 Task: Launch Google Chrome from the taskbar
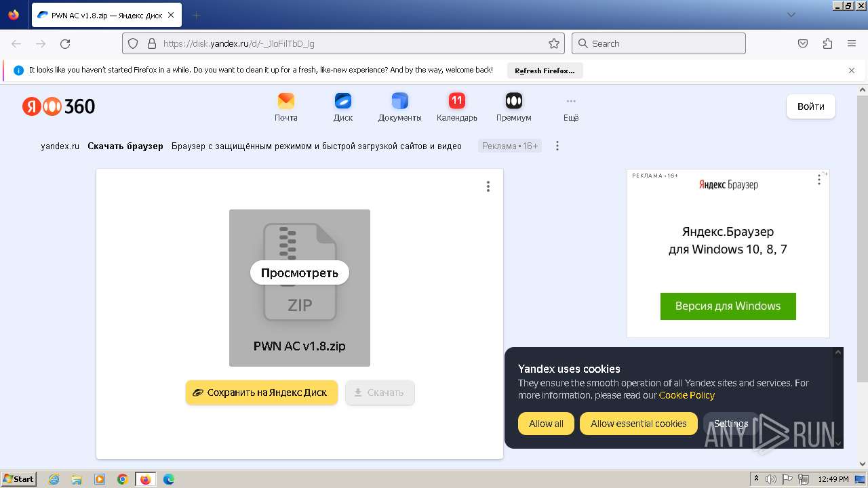[123, 479]
